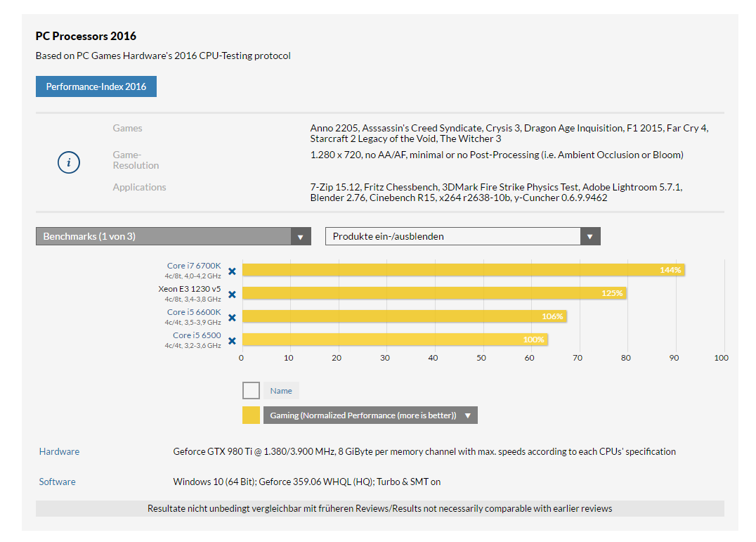Screen dimensions: 756x542
Task: Click the 125% bar for Xeon E3 1230 v5
Action: (x=434, y=293)
